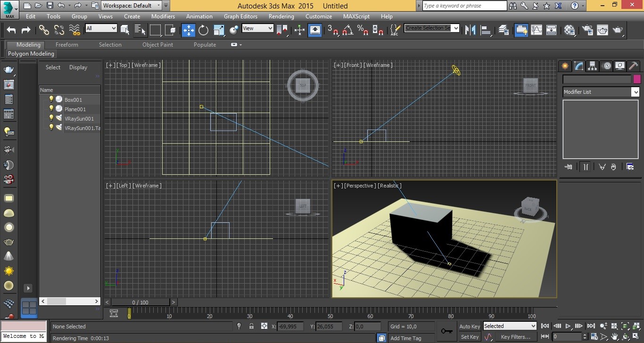This screenshot has width=644, height=343.
Task: Click the teapot Render Production icon
Action: pos(618,30)
